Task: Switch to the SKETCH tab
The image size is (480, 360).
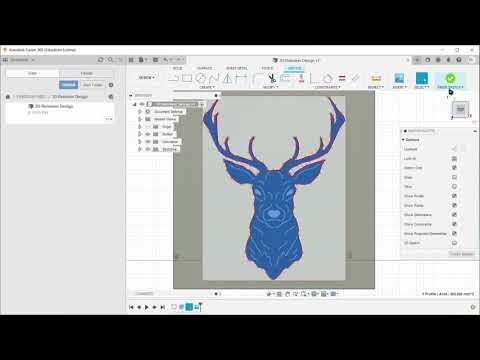Action: click(x=294, y=68)
